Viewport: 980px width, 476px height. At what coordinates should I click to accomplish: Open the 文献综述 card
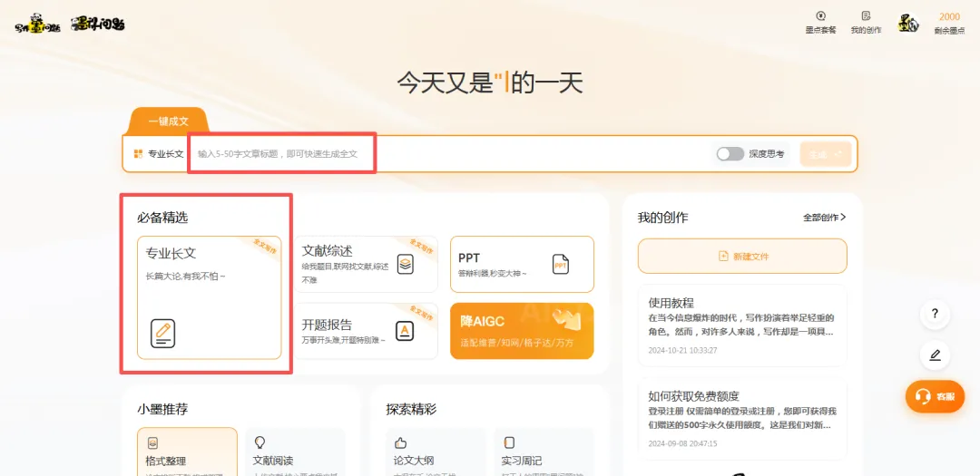[x=366, y=264]
